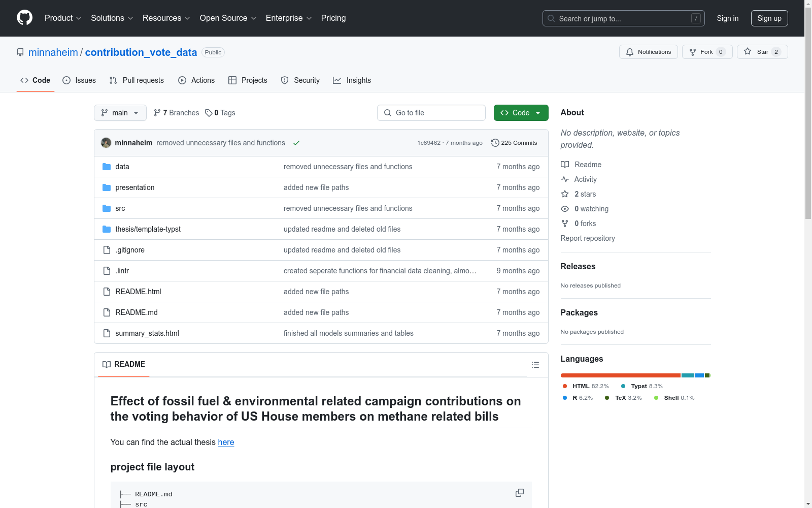Screen dimensions: 812x508
Task: Expand the Solutions menu
Action: pos(112,18)
